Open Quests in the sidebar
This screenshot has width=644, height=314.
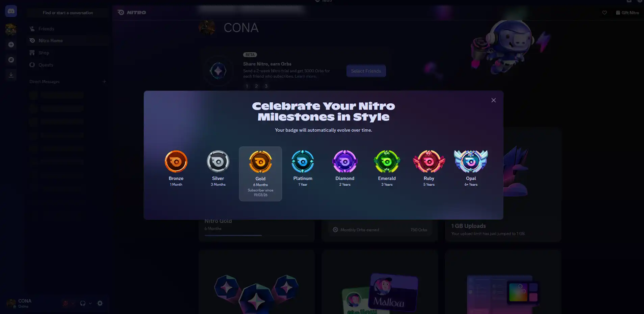tap(68, 65)
